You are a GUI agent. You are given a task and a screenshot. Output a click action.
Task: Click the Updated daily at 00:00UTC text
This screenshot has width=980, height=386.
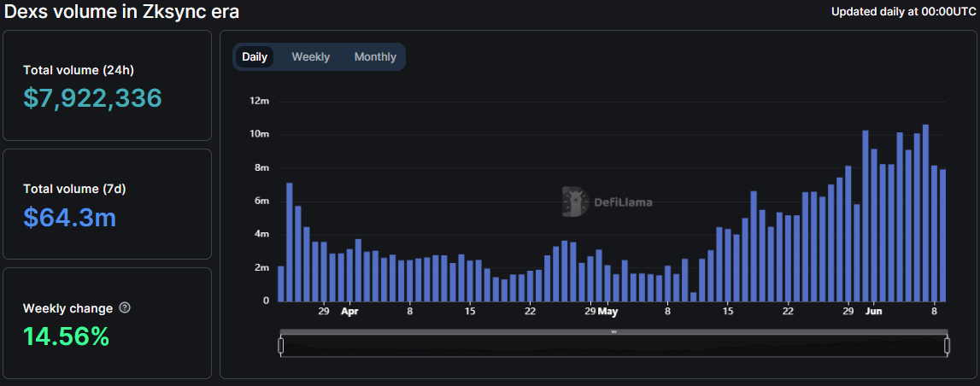[x=904, y=11]
